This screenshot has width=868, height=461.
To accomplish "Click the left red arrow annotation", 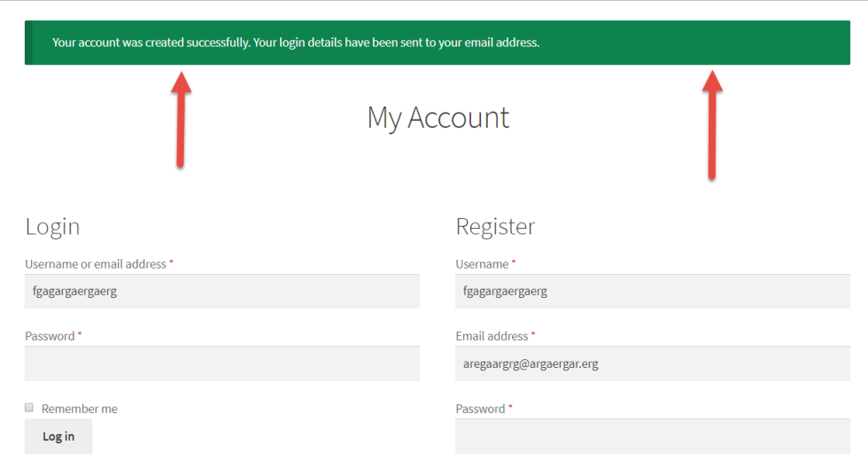I will coord(181,119).
